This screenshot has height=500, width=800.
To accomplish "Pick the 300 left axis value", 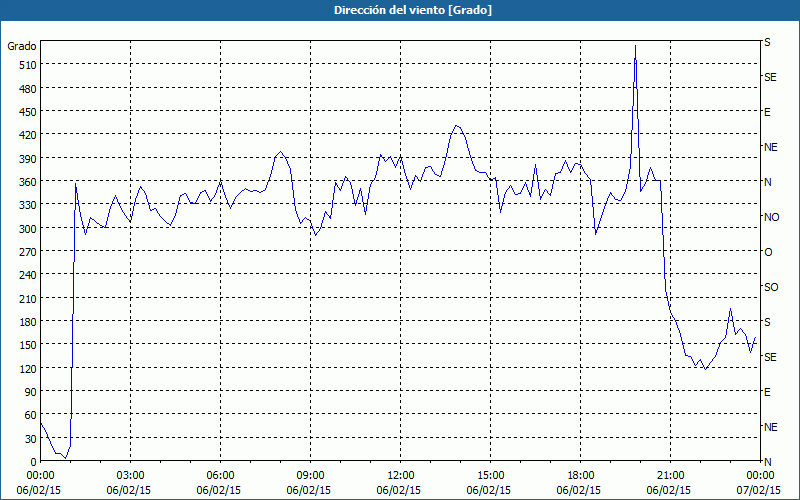I will pyautogui.click(x=27, y=229).
